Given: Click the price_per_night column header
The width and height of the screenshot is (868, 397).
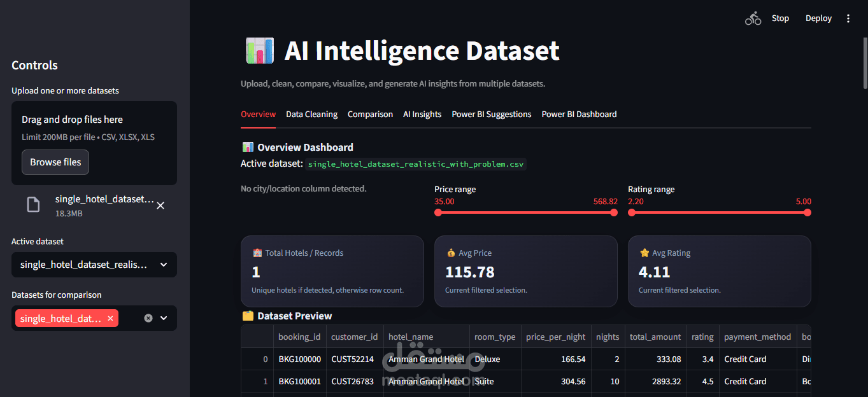Looking at the screenshot, I should click(555, 337).
